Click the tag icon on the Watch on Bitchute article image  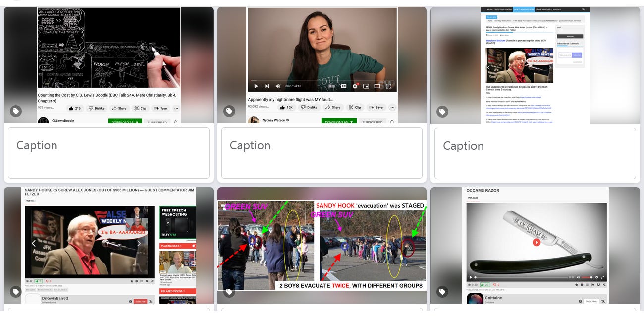442,111
